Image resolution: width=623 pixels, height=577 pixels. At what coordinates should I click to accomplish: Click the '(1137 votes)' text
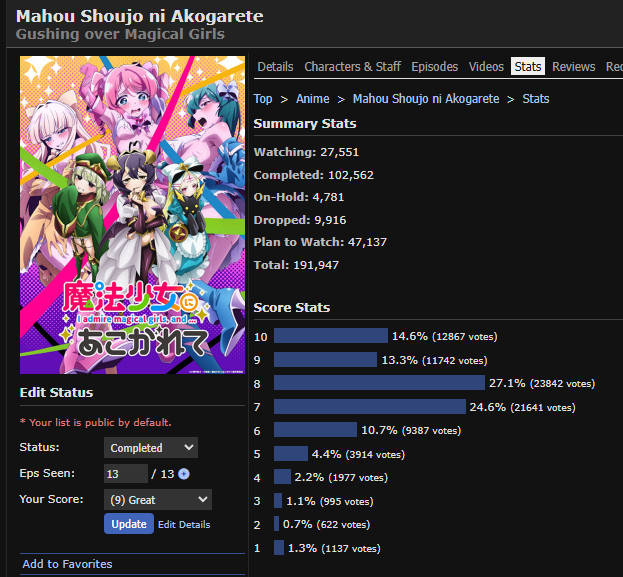[x=351, y=548]
